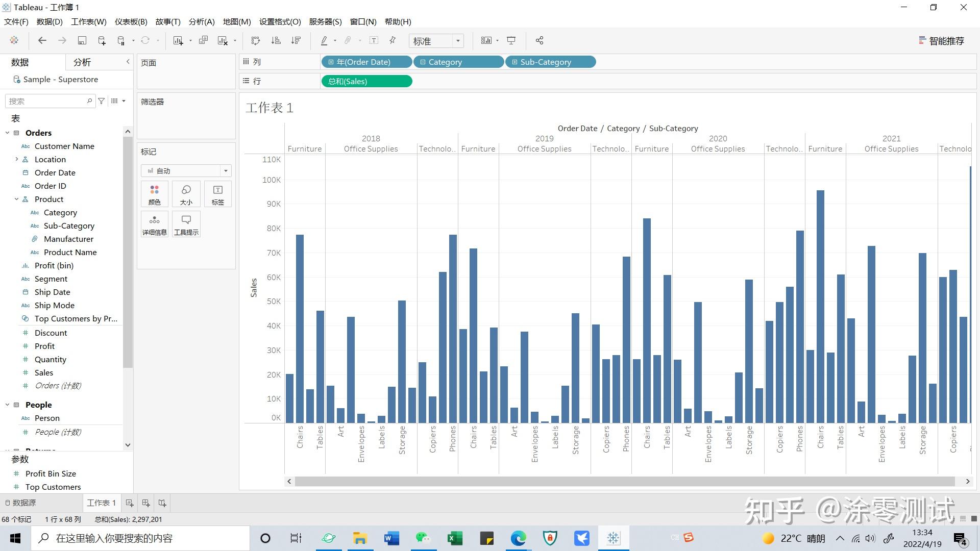Image resolution: width=980 pixels, height=551 pixels.
Task: Click the New Worksheet toolbar icon
Action: pos(178,40)
